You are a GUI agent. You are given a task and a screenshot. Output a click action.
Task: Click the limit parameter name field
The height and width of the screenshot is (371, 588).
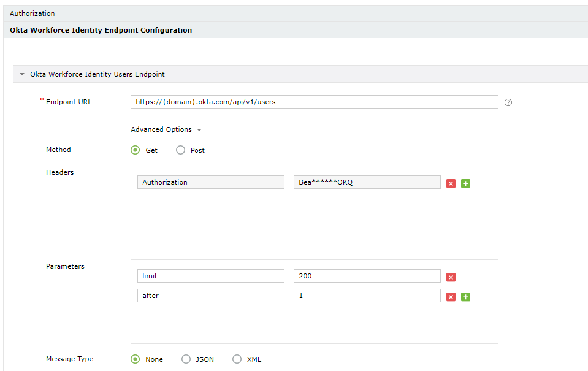(x=210, y=276)
